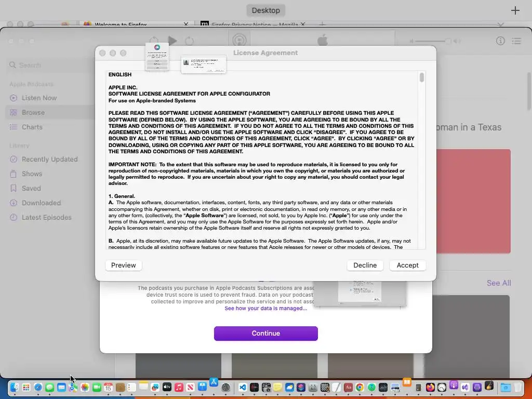Screen dimensions: 532x399
Task: Open Calendar from the dock
Action: pos(108,387)
